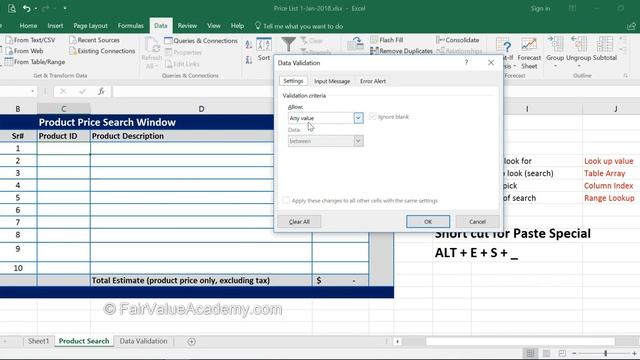Click the Clear All button
Viewport: 640px width, 360px height.
(x=299, y=222)
